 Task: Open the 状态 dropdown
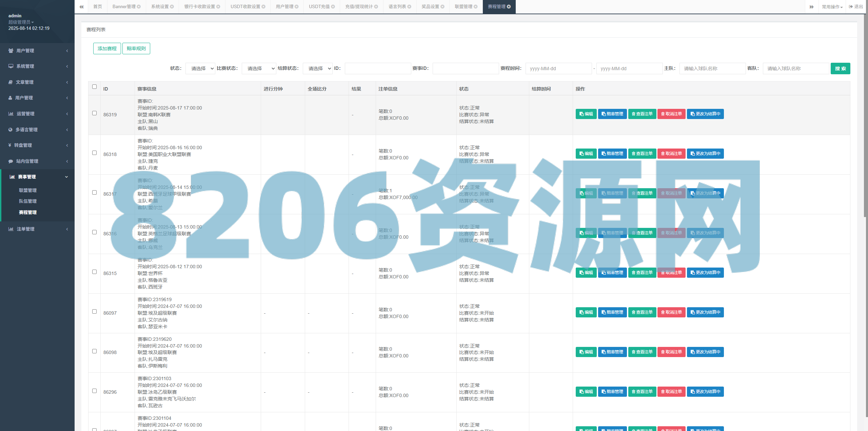[200, 68]
